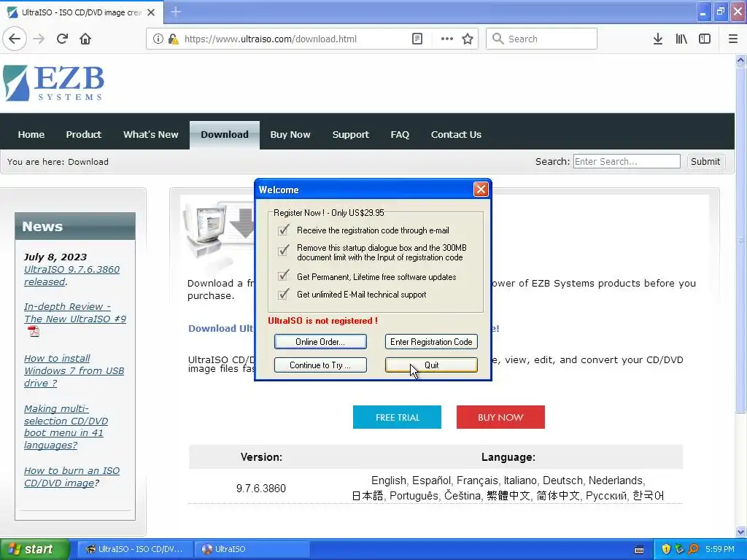Toggle the sidebar icon in toolbar
Screen dimensions: 747x560
(x=705, y=39)
